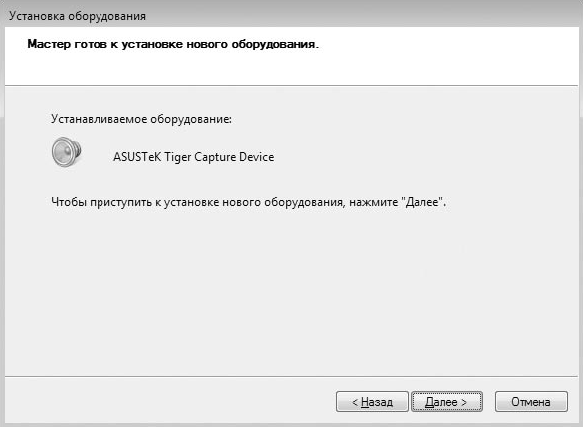Click the empty gray area below instruction text
Viewport: 583px width, 427px height.
[290, 290]
